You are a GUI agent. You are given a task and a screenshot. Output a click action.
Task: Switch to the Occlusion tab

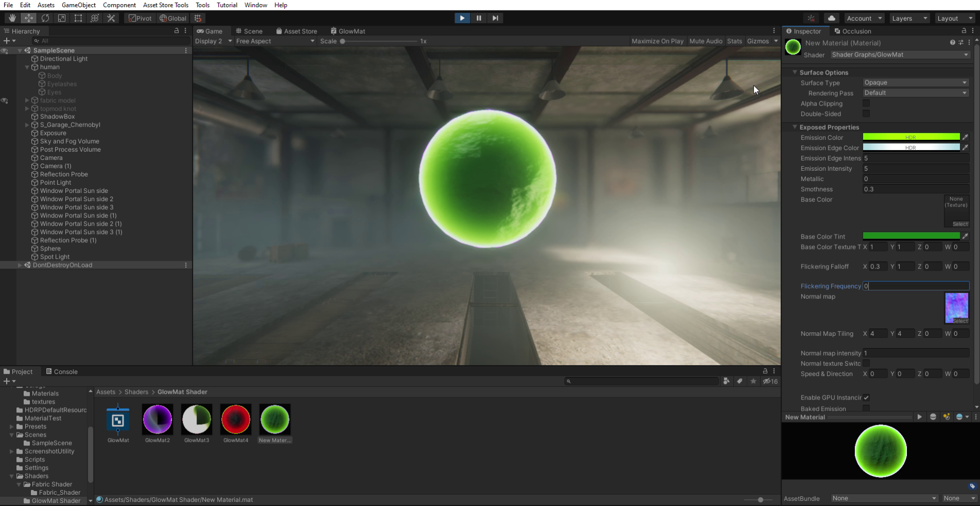click(852, 31)
